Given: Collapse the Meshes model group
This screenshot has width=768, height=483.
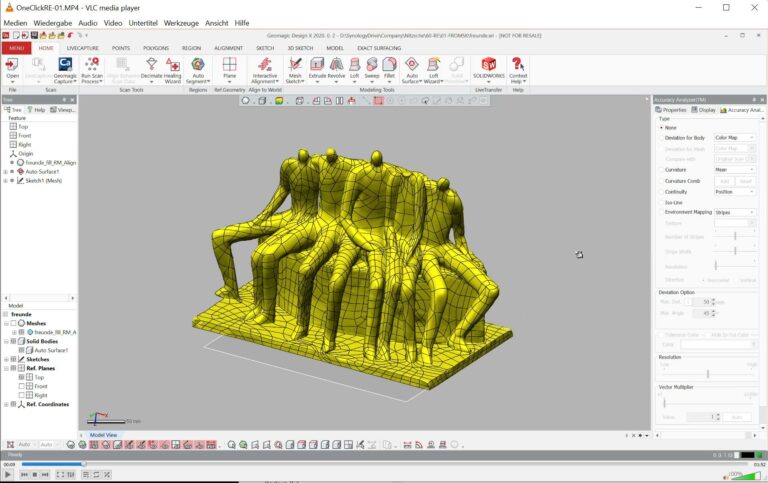Looking at the screenshot, I should tap(6, 323).
